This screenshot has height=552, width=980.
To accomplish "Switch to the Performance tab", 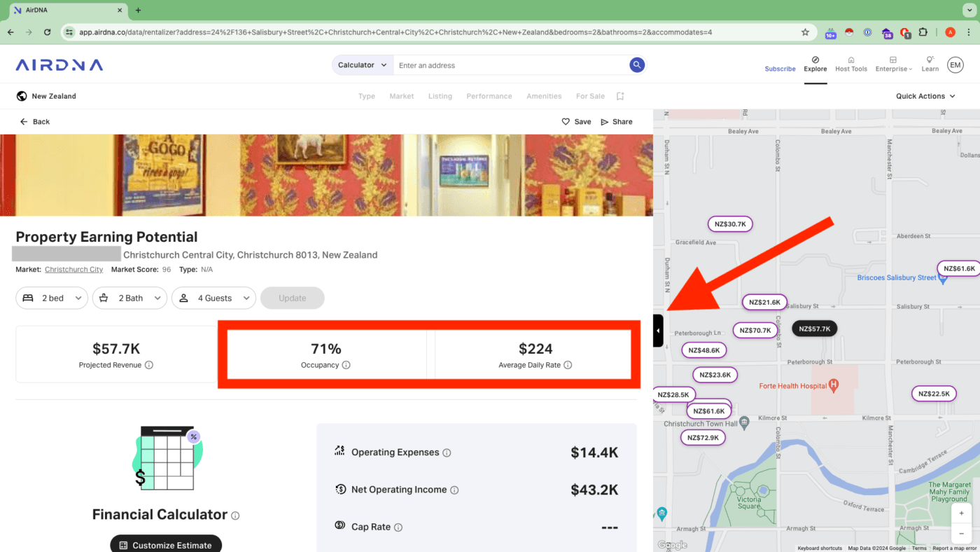I will 489,96.
